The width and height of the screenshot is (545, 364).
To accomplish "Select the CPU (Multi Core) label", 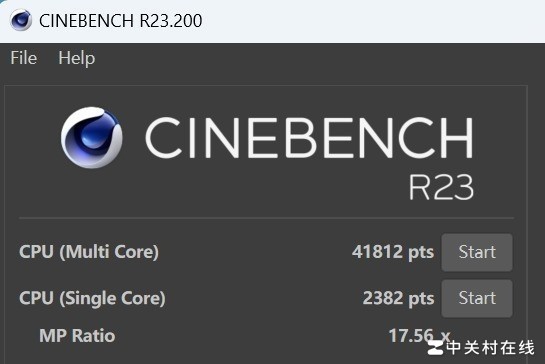I will point(89,252).
